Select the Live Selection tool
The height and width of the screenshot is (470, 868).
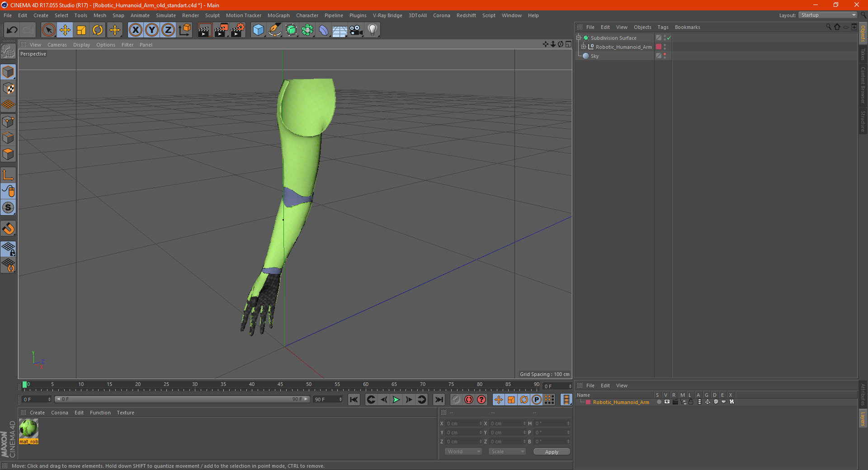[48, 30]
